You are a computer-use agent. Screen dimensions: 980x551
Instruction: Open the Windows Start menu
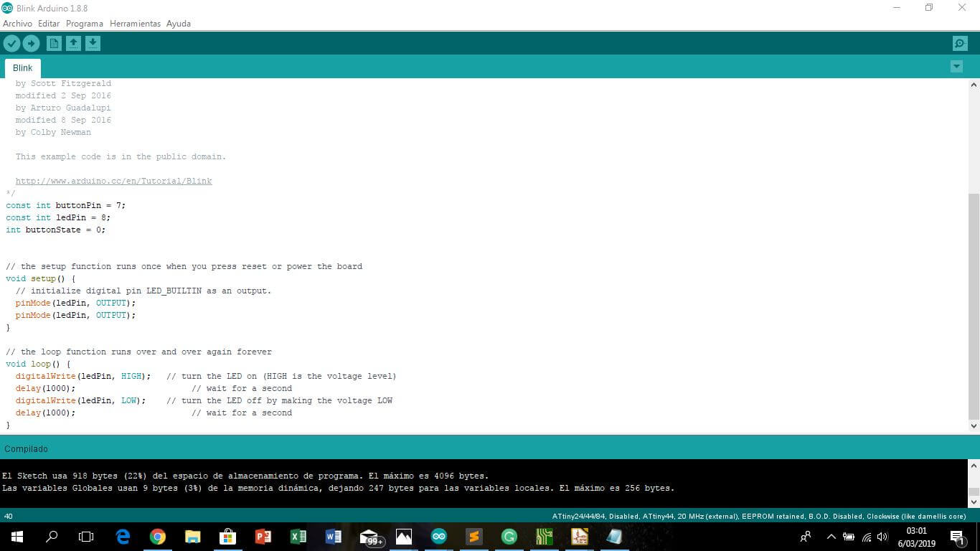[17, 537]
